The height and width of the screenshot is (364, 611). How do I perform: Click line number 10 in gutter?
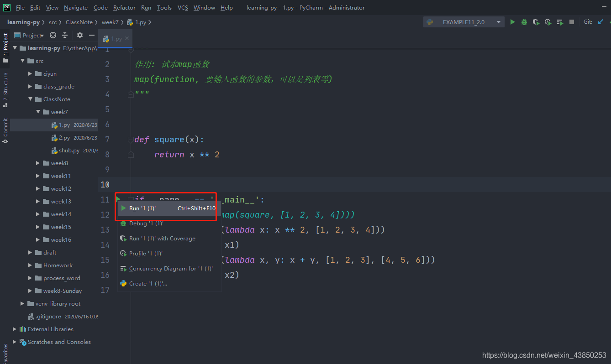(x=105, y=184)
